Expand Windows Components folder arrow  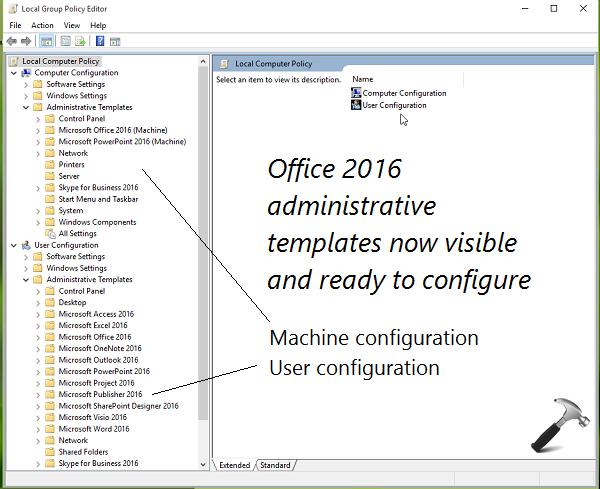38,222
